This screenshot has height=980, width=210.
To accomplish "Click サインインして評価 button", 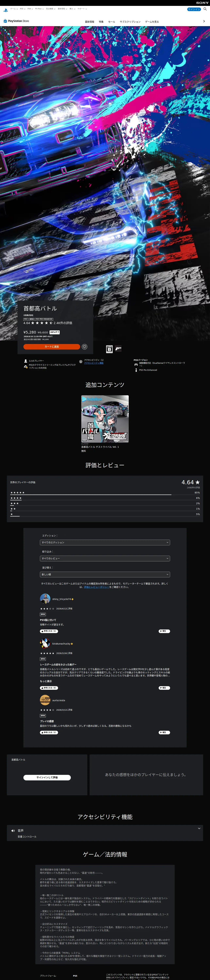I will coord(47,777).
